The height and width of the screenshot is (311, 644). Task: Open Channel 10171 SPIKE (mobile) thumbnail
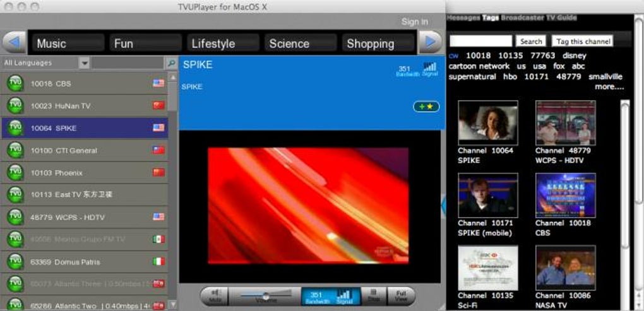[488, 196]
